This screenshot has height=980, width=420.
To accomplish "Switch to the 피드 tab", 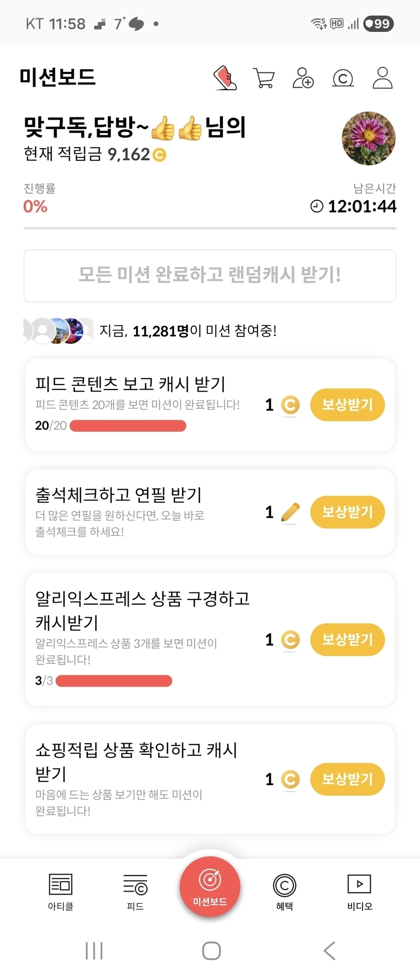I will (135, 891).
